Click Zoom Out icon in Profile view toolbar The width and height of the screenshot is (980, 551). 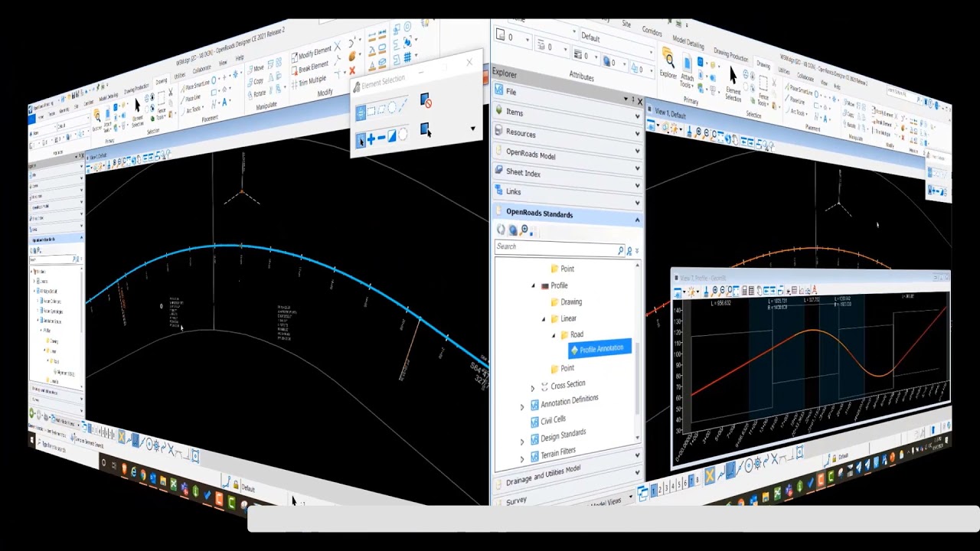pyautogui.click(x=724, y=291)
